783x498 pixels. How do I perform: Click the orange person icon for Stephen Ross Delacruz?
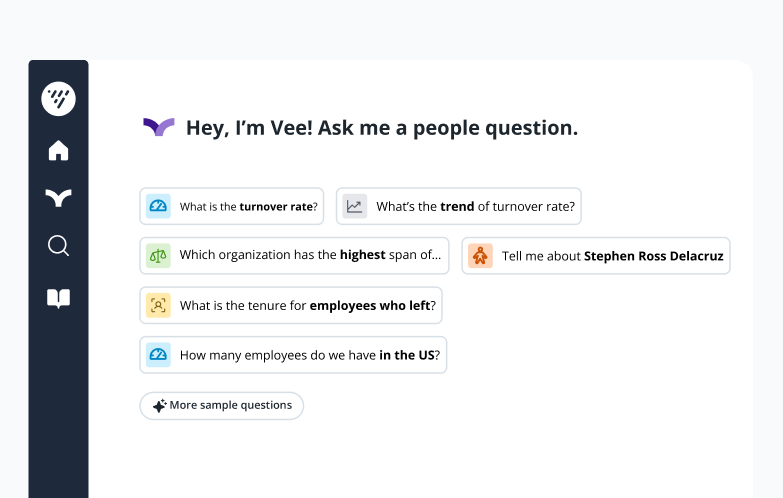point(480,256)
